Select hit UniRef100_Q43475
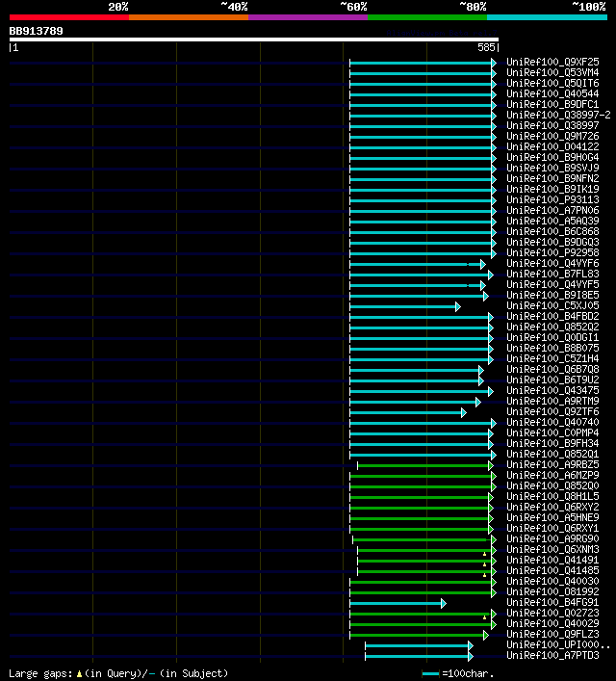 pyautogui.click(x=552, y=390)
